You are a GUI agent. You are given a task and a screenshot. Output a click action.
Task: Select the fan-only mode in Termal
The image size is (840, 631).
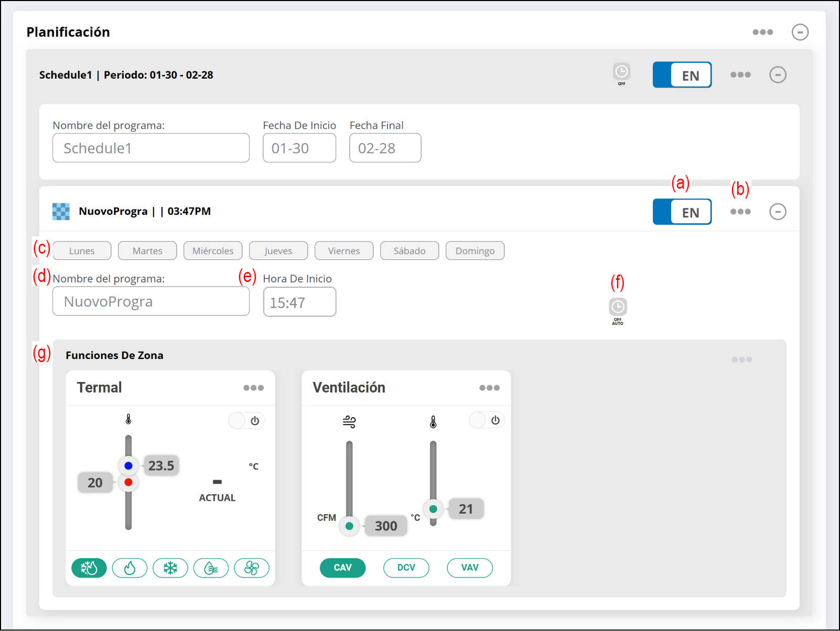(251, 568)
